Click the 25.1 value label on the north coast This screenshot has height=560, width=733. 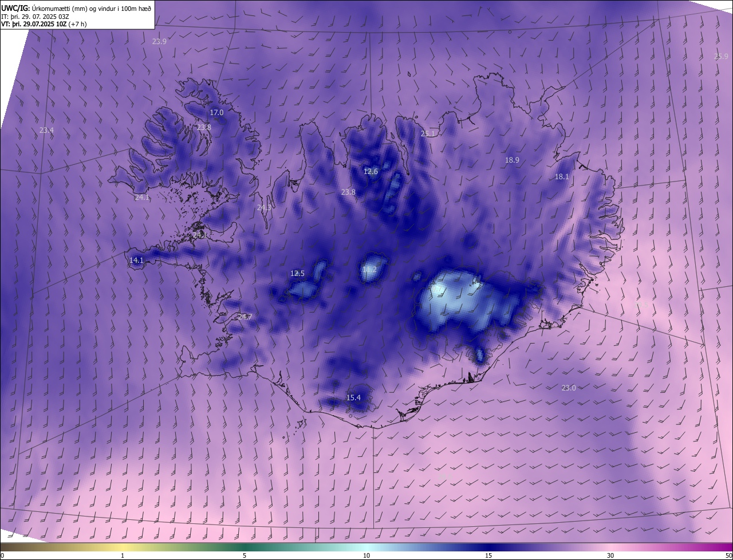pyautogui.click(x=428, y=133)
